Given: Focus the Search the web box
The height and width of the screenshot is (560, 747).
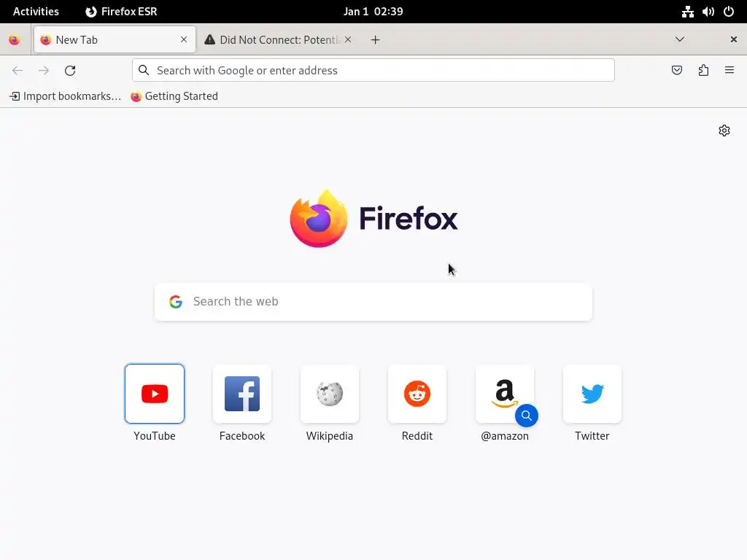Looking at the screenshot, I should 373,301.
